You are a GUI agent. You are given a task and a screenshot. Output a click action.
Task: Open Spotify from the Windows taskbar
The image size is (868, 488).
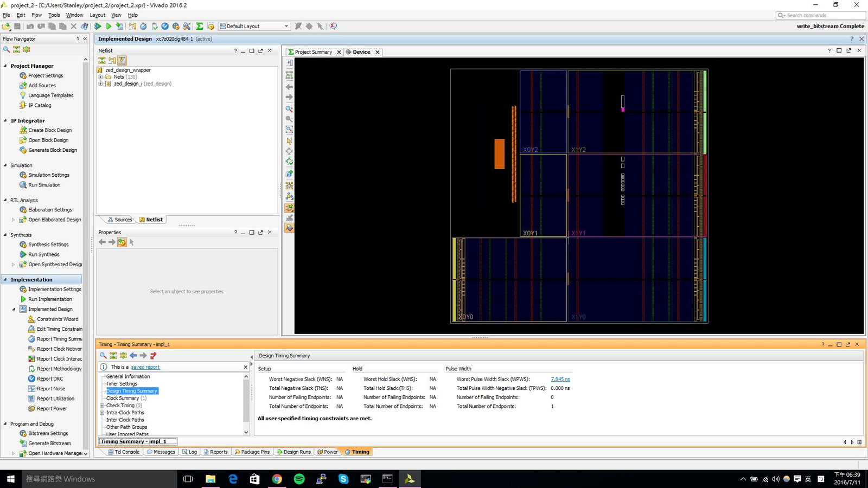[299, 479]
